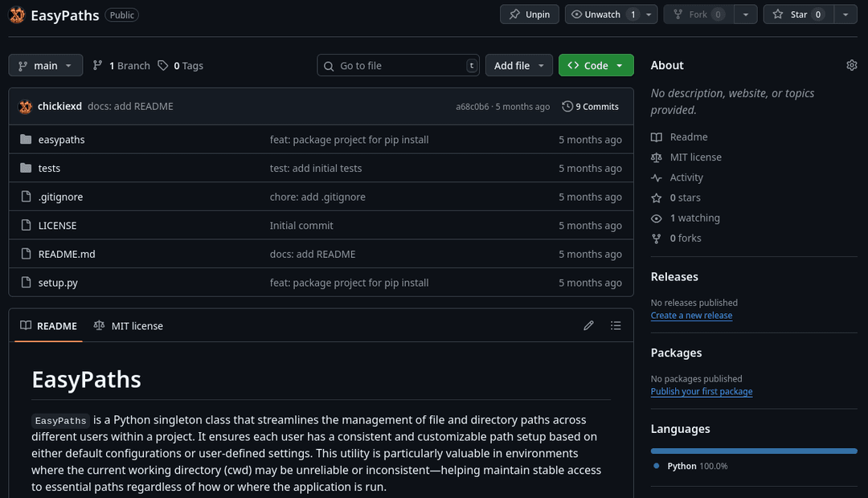
Task: Click the setup.py file icon
Action: pyautogui.click(x=26, y=282)
